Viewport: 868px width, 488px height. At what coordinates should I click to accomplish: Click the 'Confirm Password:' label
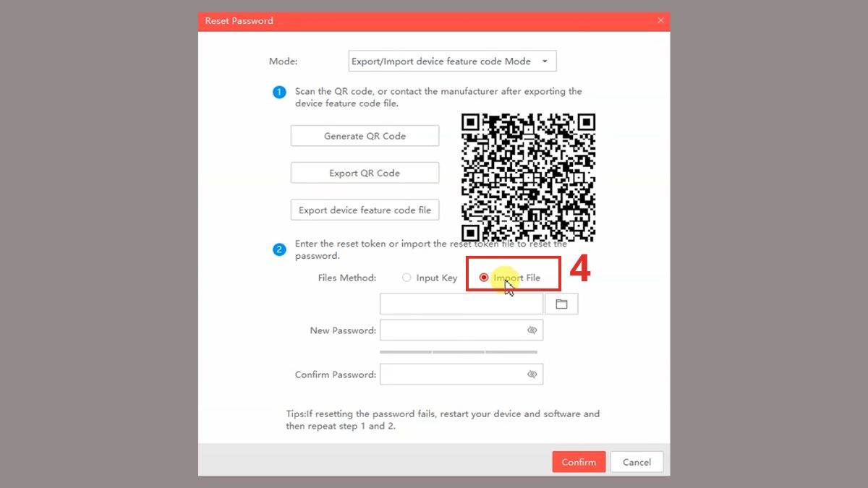click(x=336, y=374)
